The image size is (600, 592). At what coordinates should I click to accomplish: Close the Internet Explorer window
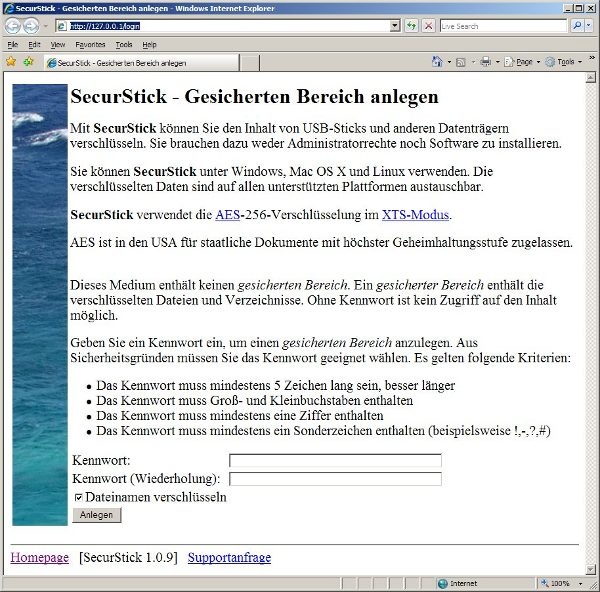590,8
